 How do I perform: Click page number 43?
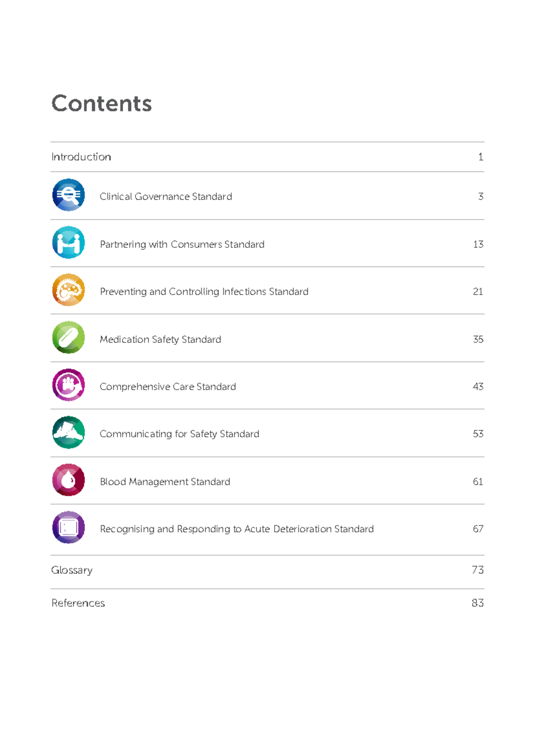point(478,386)
